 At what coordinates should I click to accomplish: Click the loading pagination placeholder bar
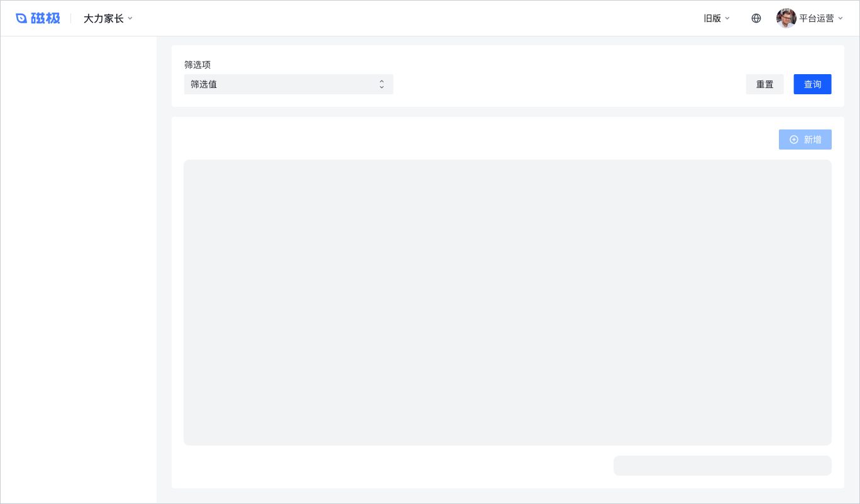pyautogui.click(x=722, y=466)
